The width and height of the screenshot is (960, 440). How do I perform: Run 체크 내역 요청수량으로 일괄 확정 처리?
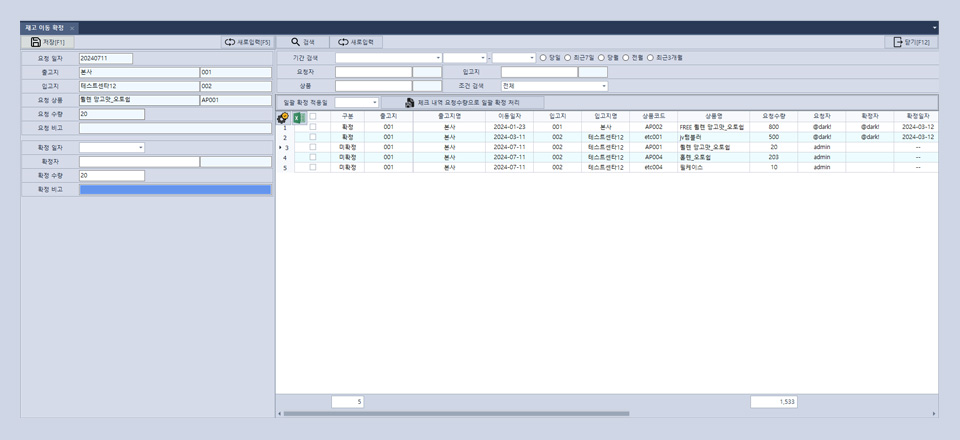click(463, 102)
